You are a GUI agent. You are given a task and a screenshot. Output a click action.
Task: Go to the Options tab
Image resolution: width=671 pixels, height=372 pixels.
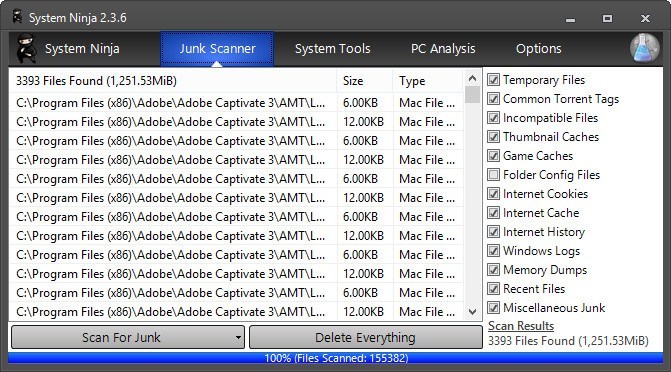pos(538,49)
